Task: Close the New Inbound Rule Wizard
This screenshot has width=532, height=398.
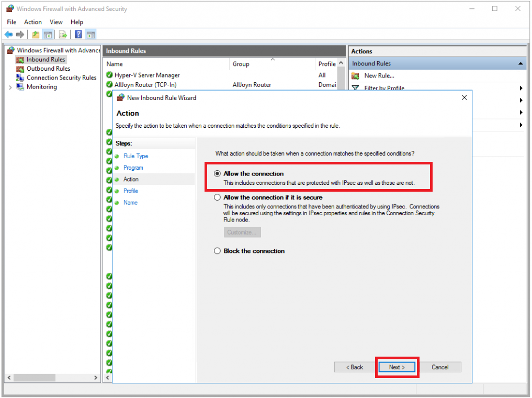Action: (464, 98)
